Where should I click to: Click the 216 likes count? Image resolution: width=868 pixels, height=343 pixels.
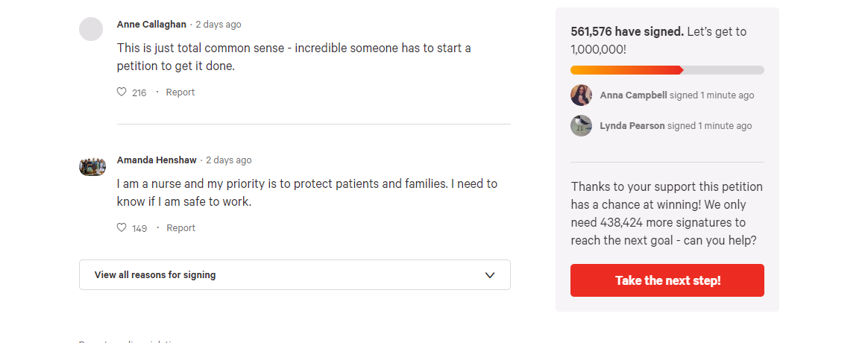tap(139, 93)
